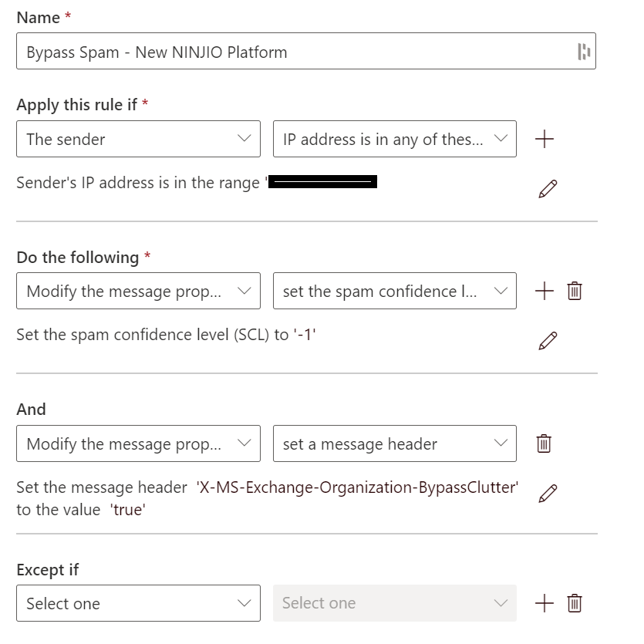Image resolution: width=644 pixels, height=644 pixels.
Task: Delete the set message header action
Action: click(544, 443)
